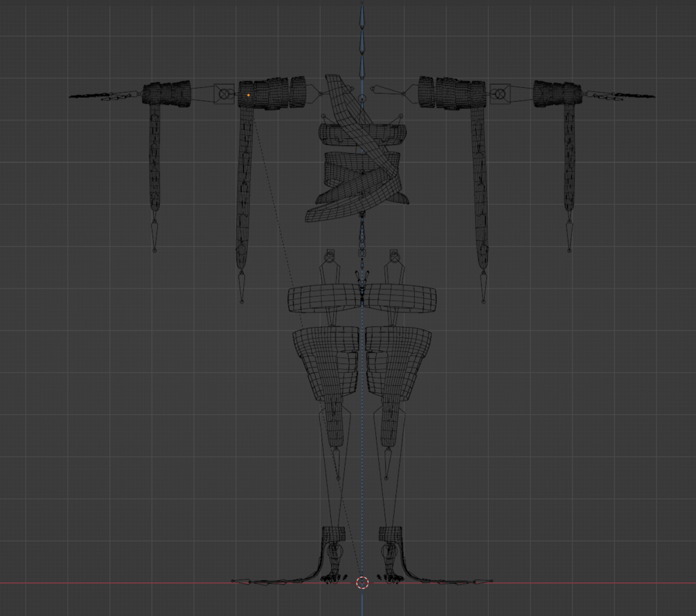The height and width of the screenshot is (616, 696).
Task: Select the square control bone with circle on the left arm
Action: (x=224, y=94)
